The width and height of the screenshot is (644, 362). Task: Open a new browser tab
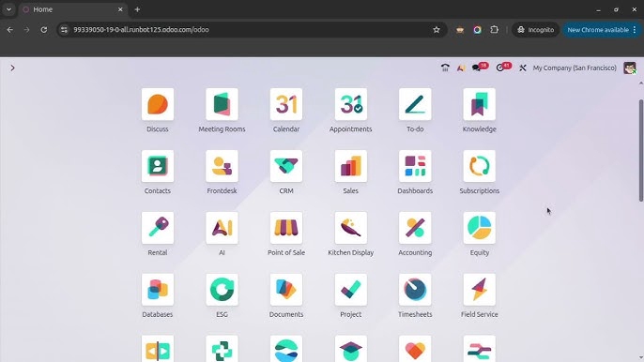137,9
